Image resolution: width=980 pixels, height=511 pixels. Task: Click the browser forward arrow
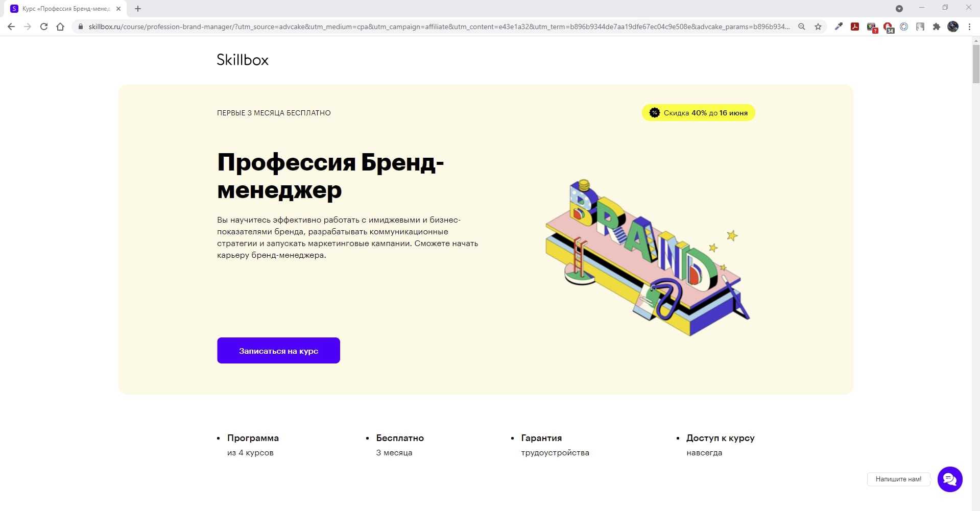pos(28,27)
